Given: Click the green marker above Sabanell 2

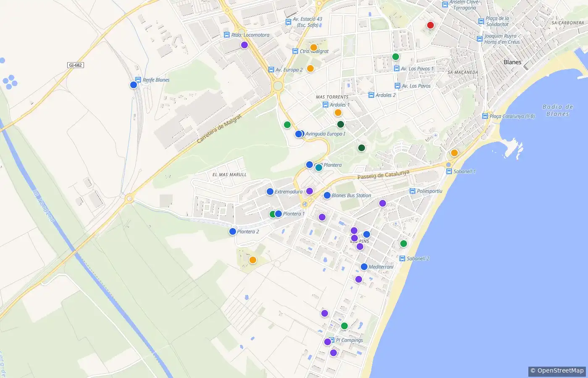Looking at the screenshot, I should [x=404, y=244].
